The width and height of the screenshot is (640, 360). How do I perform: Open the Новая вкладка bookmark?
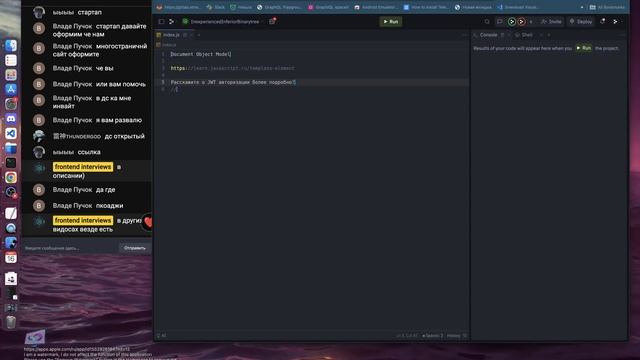tap(473, 7)
